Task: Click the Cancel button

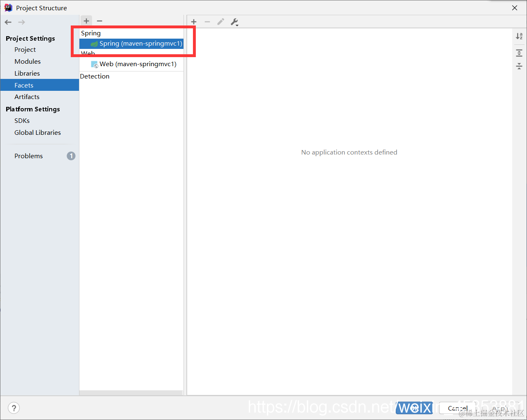Action: point(458,408)
